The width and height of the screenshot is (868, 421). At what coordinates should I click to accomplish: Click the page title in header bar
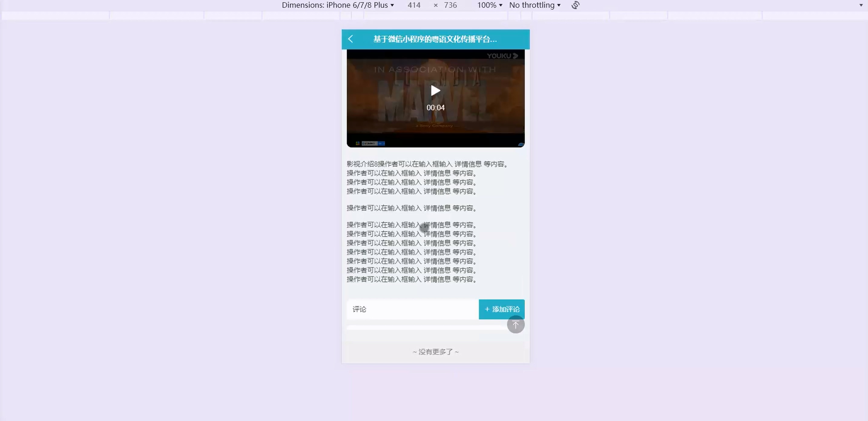(x=435, y=39)
